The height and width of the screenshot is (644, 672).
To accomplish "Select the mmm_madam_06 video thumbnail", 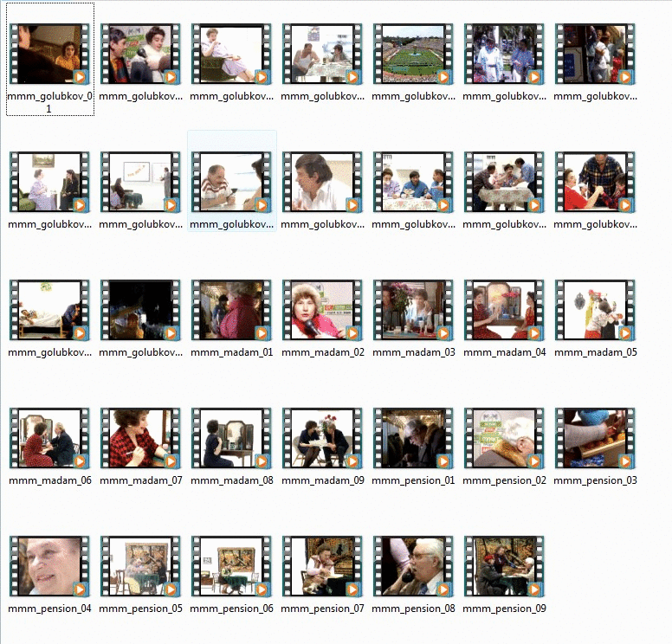I will pos(49,438).
